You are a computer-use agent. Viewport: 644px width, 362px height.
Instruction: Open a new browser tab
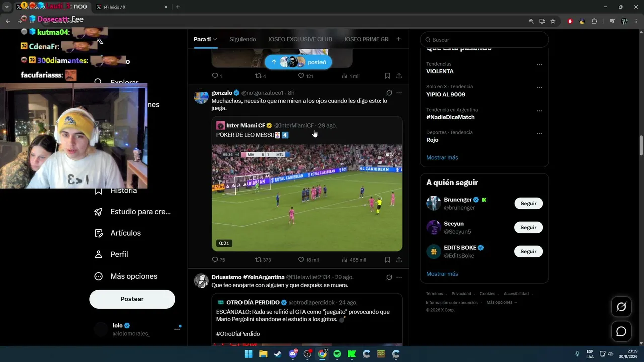[x=178, y=7]
